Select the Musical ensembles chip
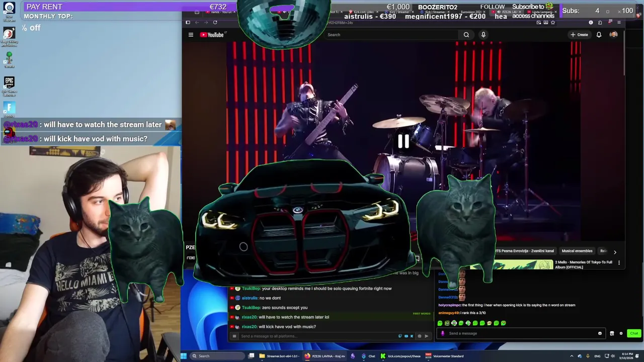The height and width of the screenshot is (362, 644). 577,251
